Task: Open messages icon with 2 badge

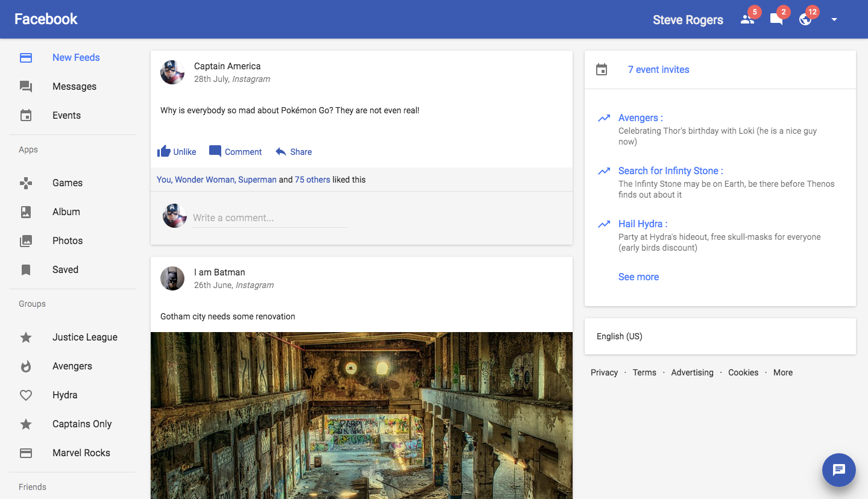Action: [776, 19]
